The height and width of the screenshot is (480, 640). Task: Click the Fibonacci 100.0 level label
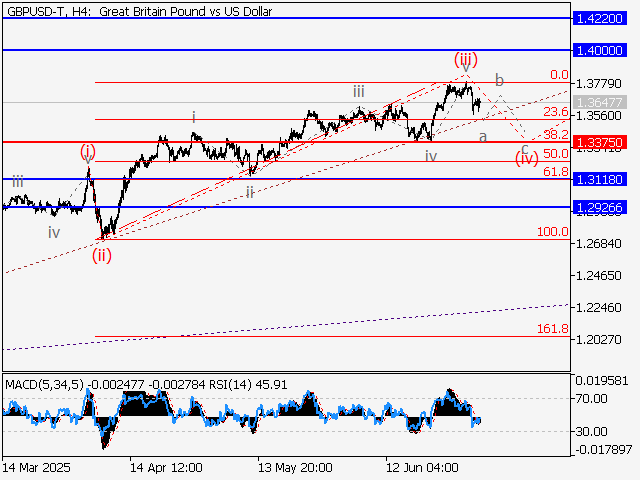click(x=553, y=231)
